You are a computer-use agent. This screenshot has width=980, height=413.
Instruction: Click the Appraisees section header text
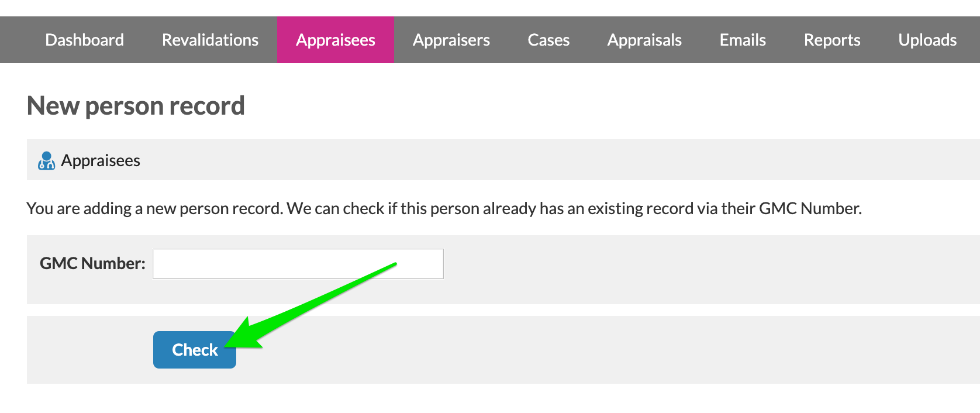point(101,160)
